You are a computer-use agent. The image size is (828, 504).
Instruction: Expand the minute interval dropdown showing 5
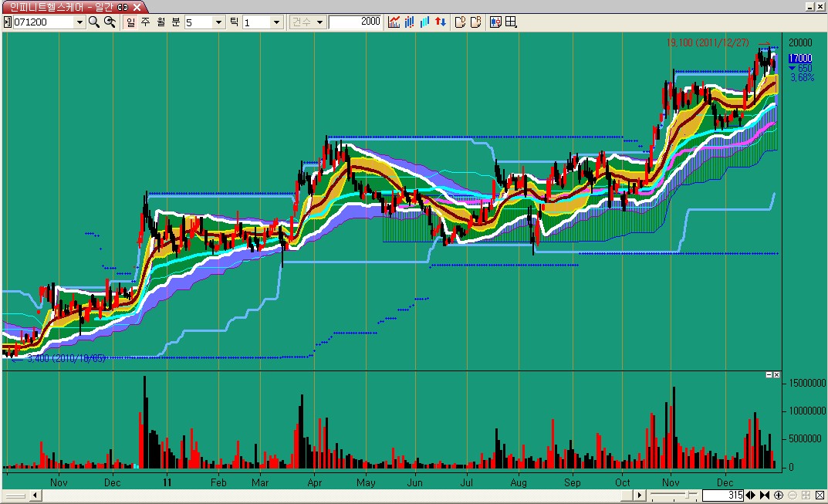point(218,22)
